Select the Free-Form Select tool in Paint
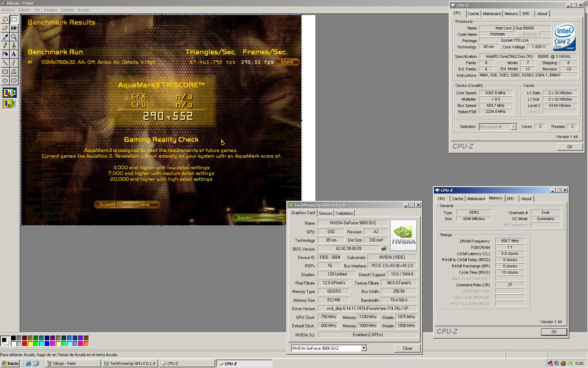Image resolution: width=588 pixels, height=368 pixels. click(5, 19)
